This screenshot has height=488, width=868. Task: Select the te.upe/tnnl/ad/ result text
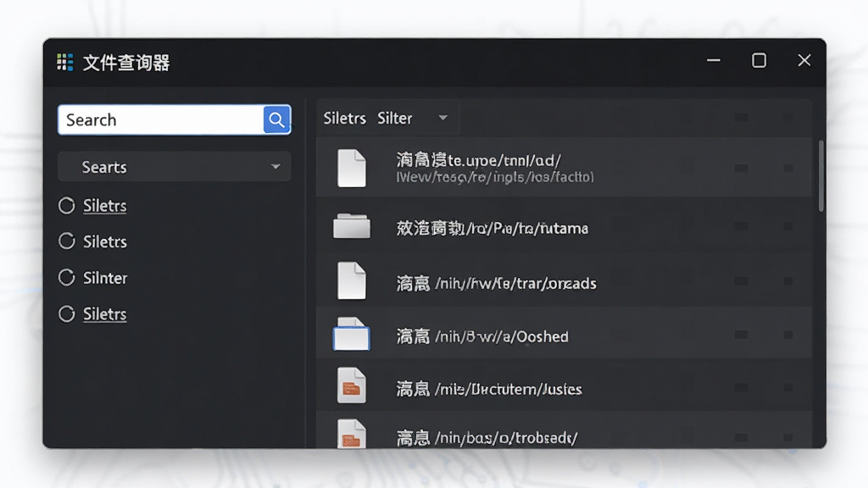pyautogui.click(x=478, y=160)
